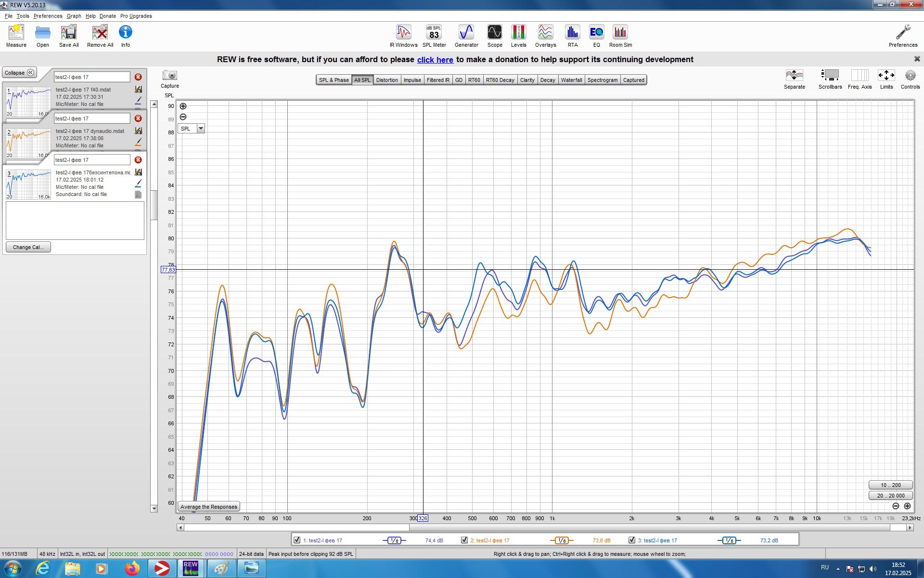924x578 pixels.
Task: Uncheck measurement 1 trace checkbox
Action: click(x=297, y=540)
